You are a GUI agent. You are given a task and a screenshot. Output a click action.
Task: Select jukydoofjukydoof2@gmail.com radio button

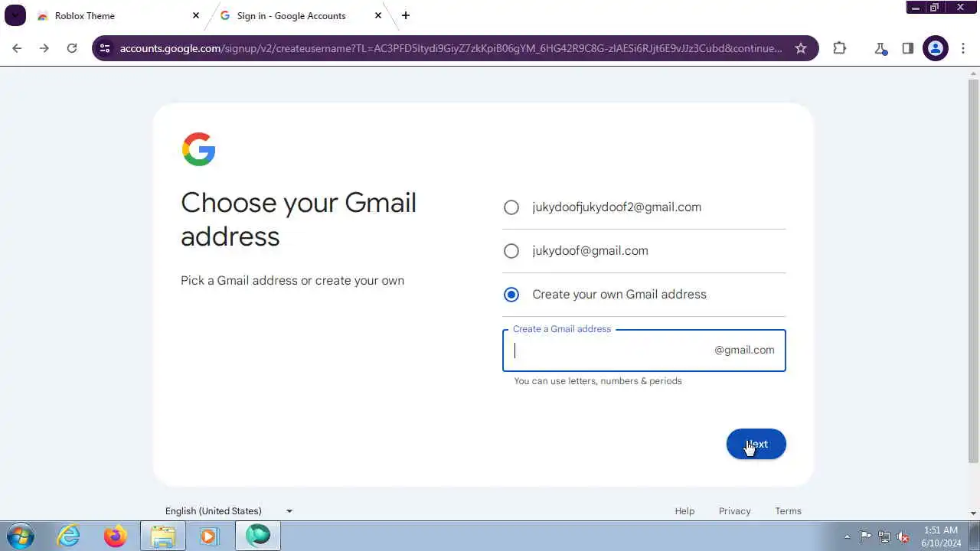511,207
